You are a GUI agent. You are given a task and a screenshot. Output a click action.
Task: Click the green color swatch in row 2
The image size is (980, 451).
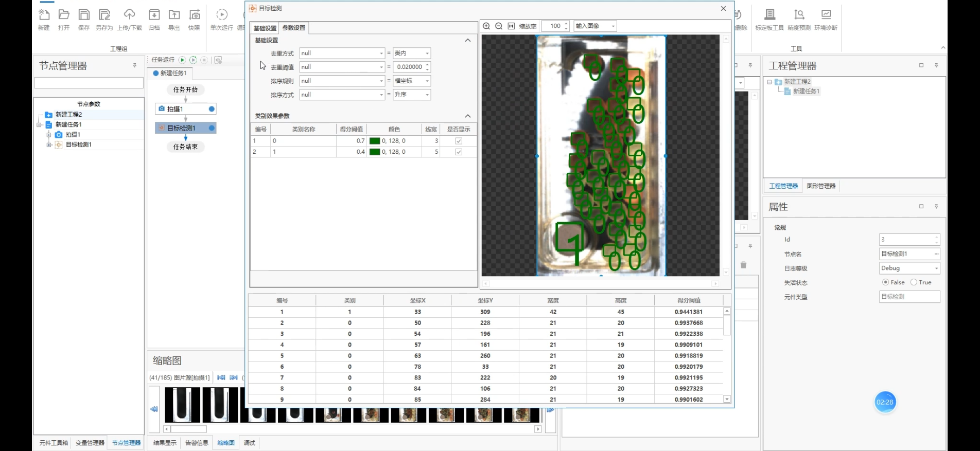[375, 152]
